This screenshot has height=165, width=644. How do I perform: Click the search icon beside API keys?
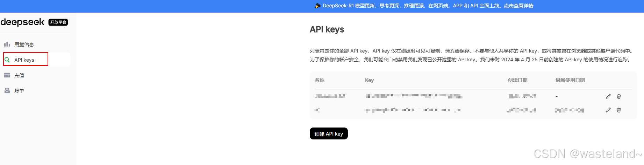coord(7,60)
